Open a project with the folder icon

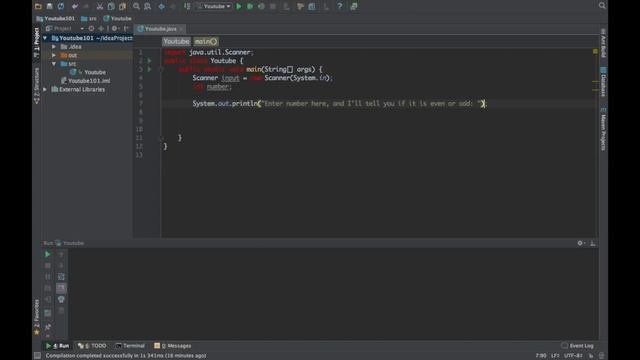[x=38, y=6]
